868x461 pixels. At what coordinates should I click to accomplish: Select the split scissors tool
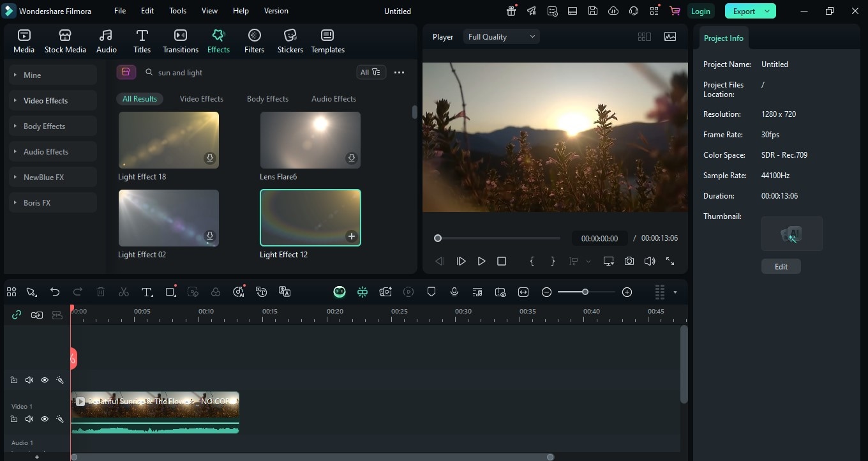click(x=124, y=292)
